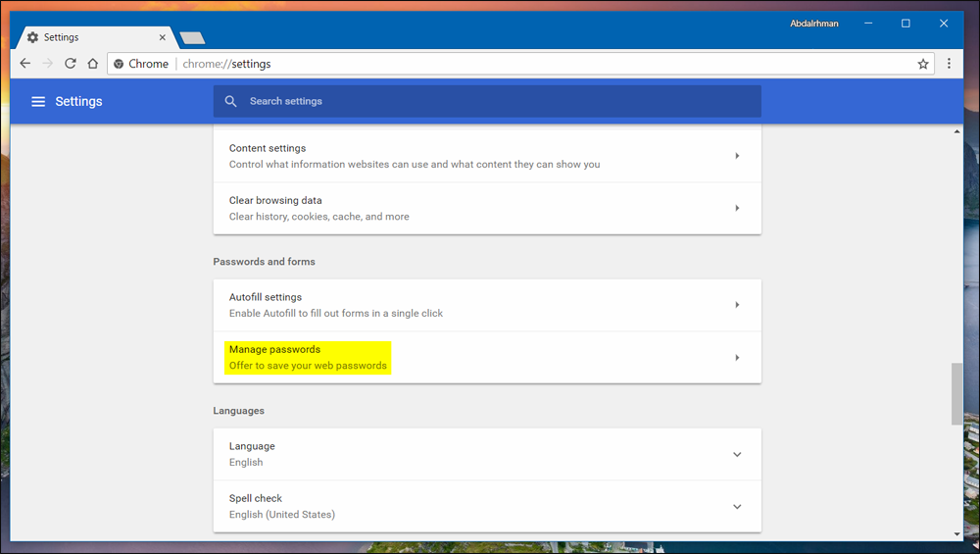Click the forward navigation arrow
This screenshot has height=554, width=980.
[x=47, y=63]
